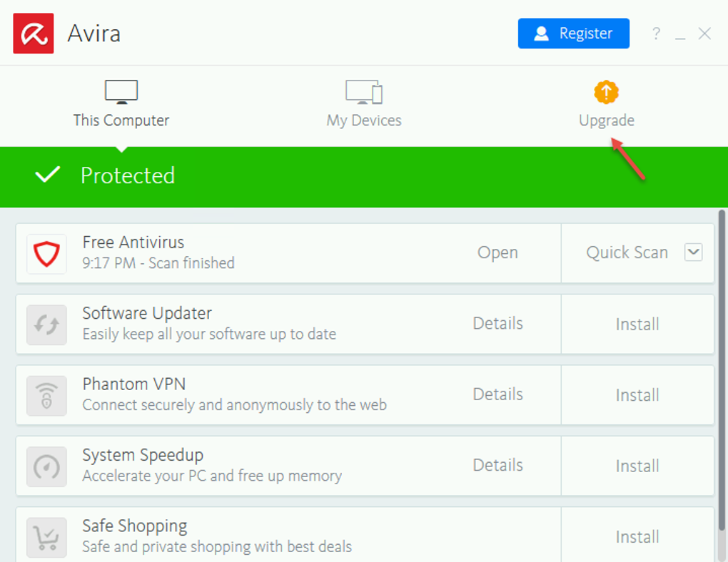Open Free Antivirus with the Open button
The image size is (728, 562).
tap(497, 252)
